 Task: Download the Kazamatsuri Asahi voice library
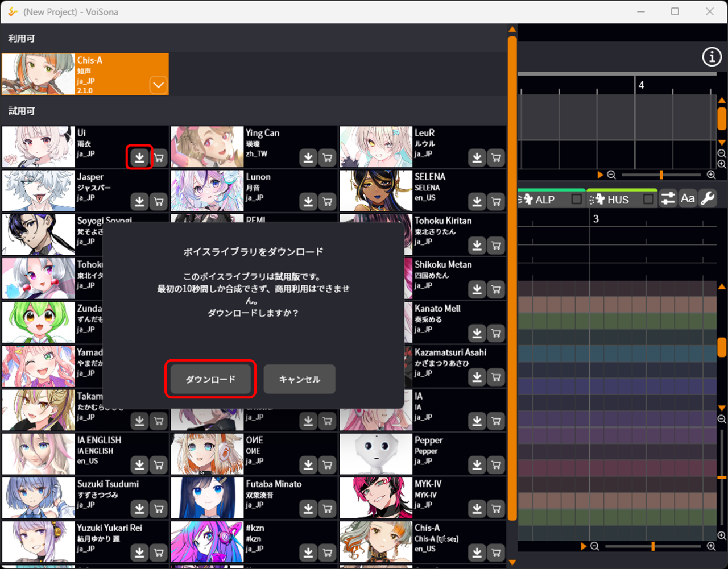pos(477,376)
